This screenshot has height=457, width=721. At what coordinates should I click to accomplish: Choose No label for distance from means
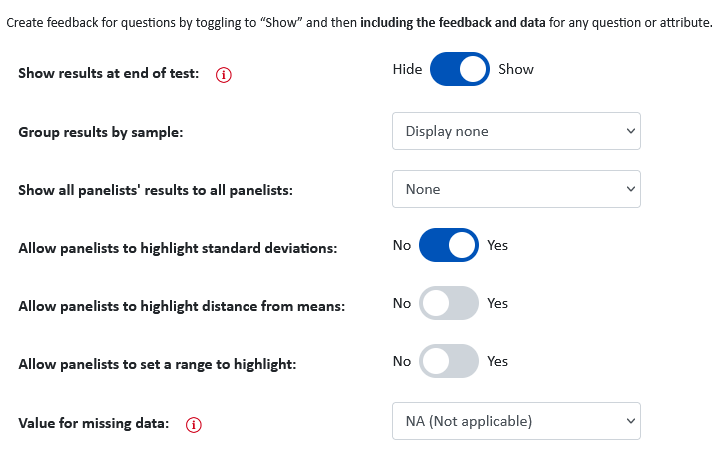401,303
